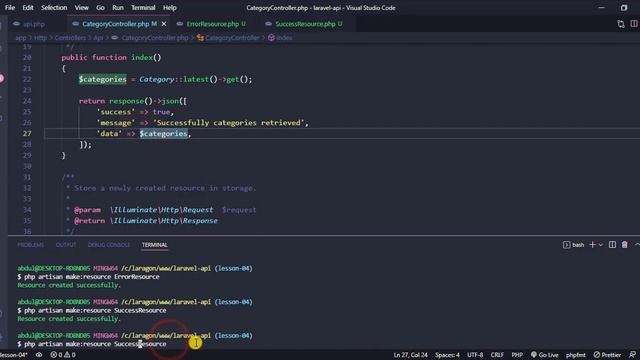Select the TERMINAL panel tab

click(x=155, y=245)
